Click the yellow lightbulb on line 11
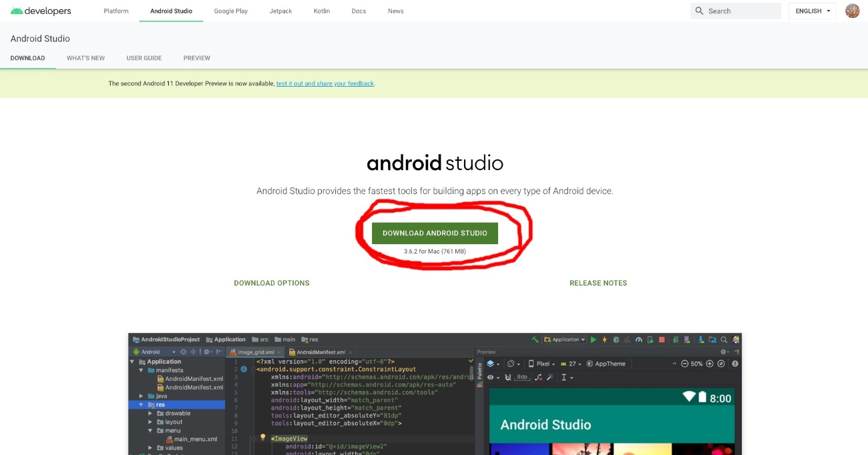868x455 pixels. click(x=263, y=438)
